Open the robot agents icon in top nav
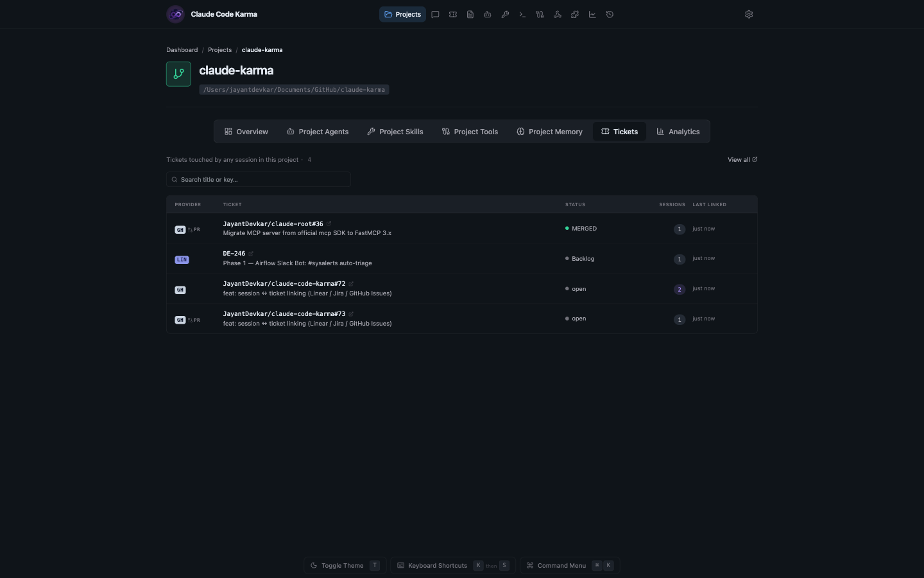 (x=488, y=14)
